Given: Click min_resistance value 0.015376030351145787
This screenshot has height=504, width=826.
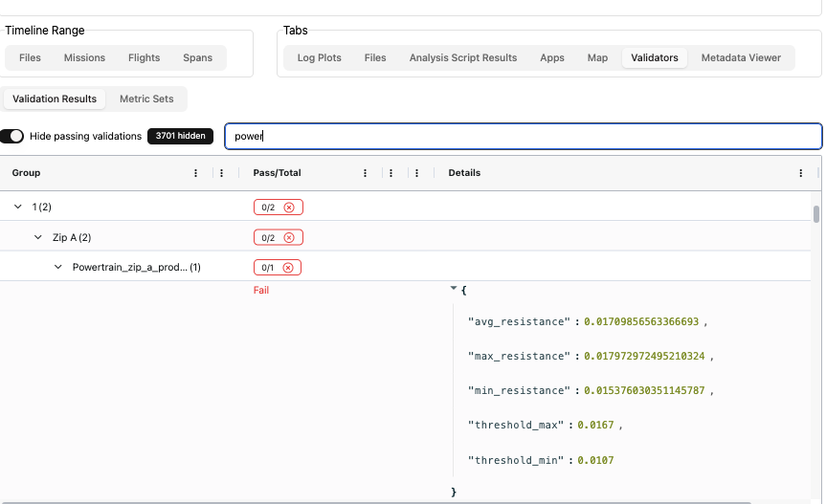Looking at the screenshot, I should coord(644,391).
